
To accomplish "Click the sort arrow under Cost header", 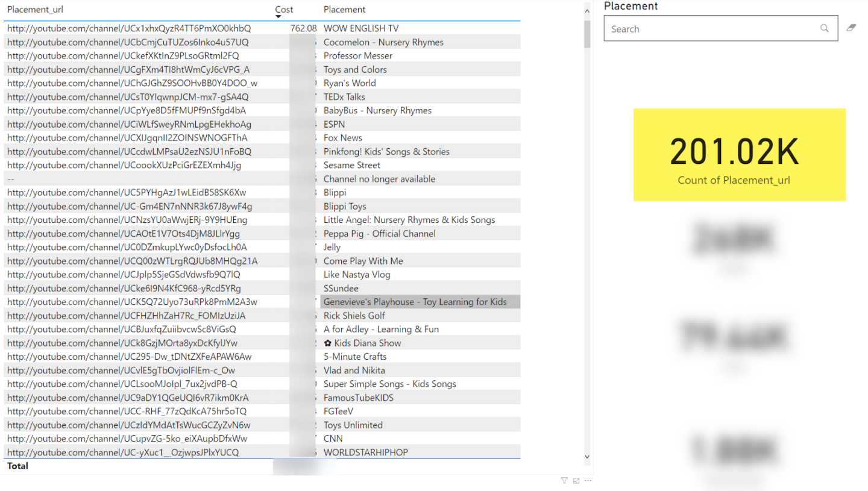I will tap(278, 17).
